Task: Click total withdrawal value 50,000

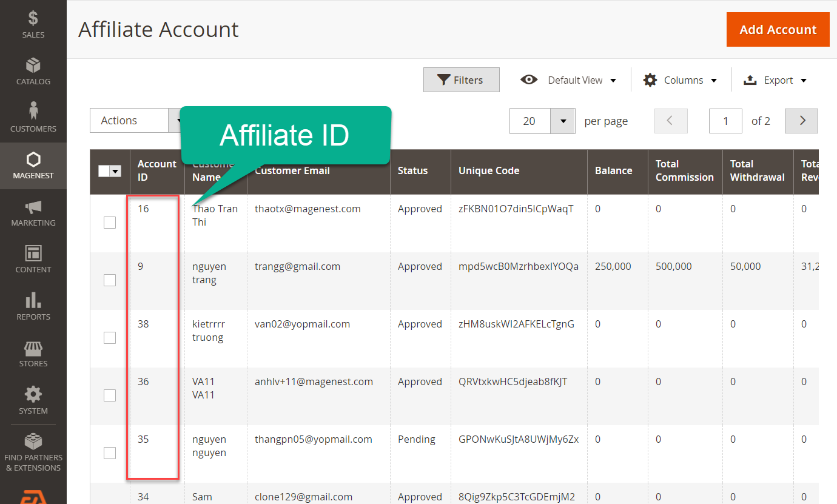Action: coord(745,266)
